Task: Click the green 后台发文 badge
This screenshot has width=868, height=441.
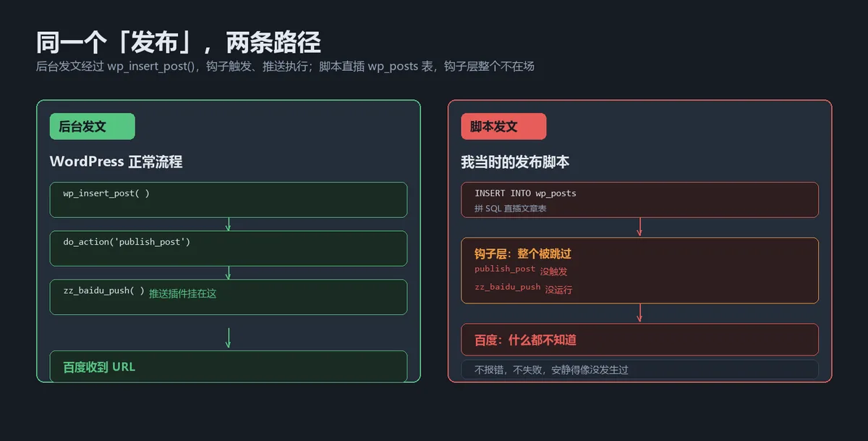Action: 92,126
